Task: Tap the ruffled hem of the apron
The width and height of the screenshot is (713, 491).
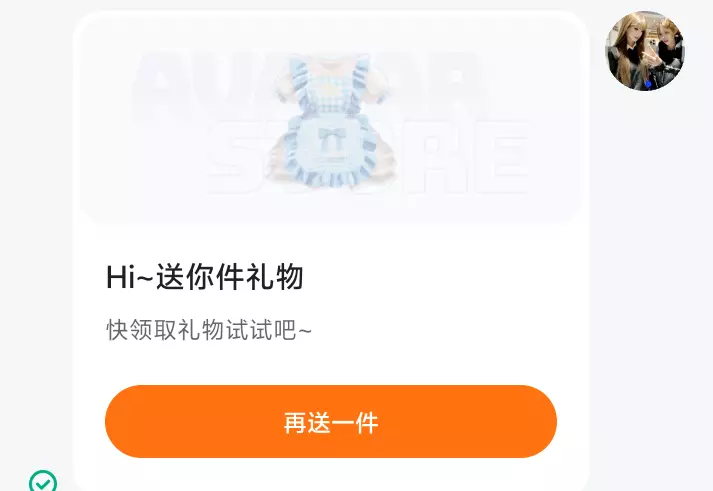Action: tap(328, 175)
